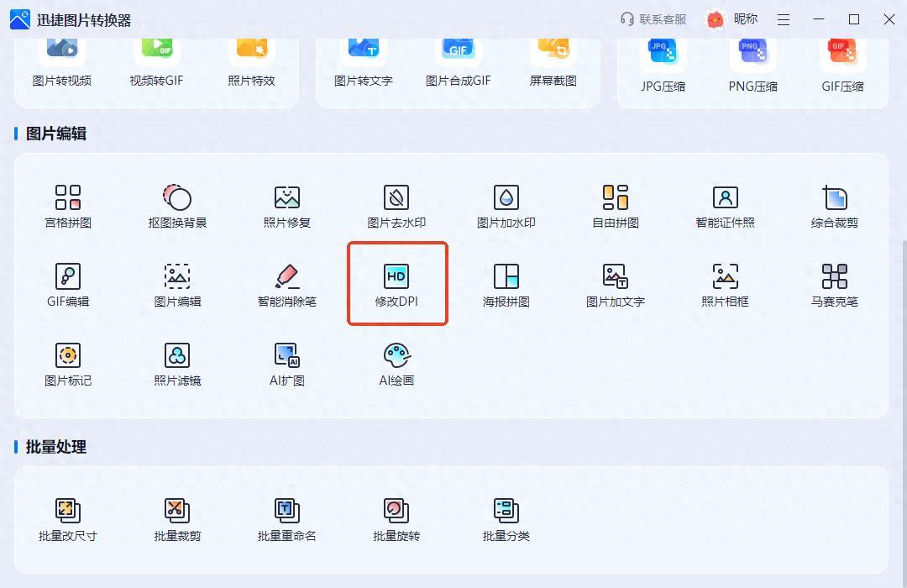Select the 宫格拼图 grid collage tool
This screenshot has height=588, width=907.
coord(68,207)
